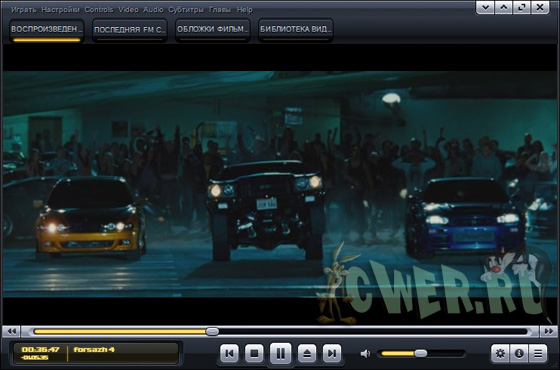Open settings with the gear icon
This screenshot has height=370, width=560.
click(500, 354)
